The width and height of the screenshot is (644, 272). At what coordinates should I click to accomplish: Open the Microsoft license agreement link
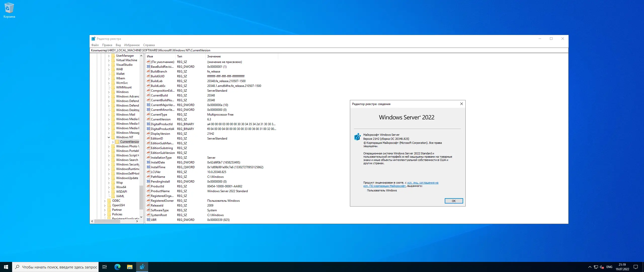coord(423,183)
